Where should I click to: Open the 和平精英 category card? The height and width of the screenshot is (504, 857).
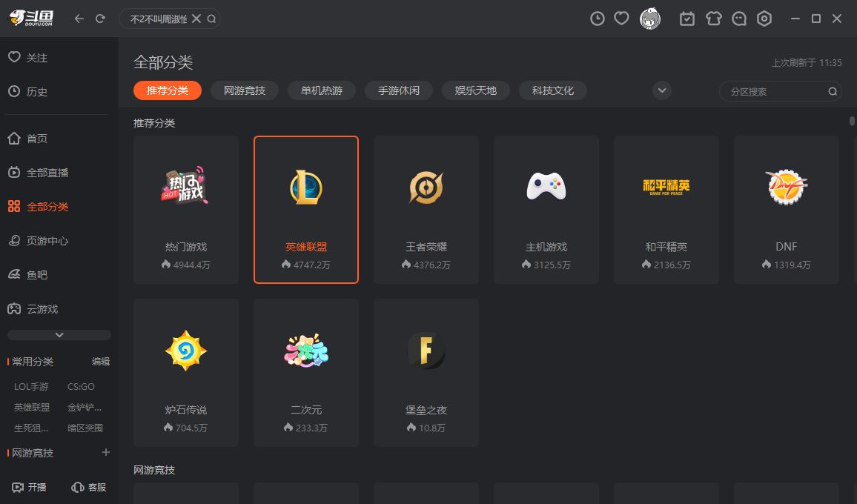point(666,210)
